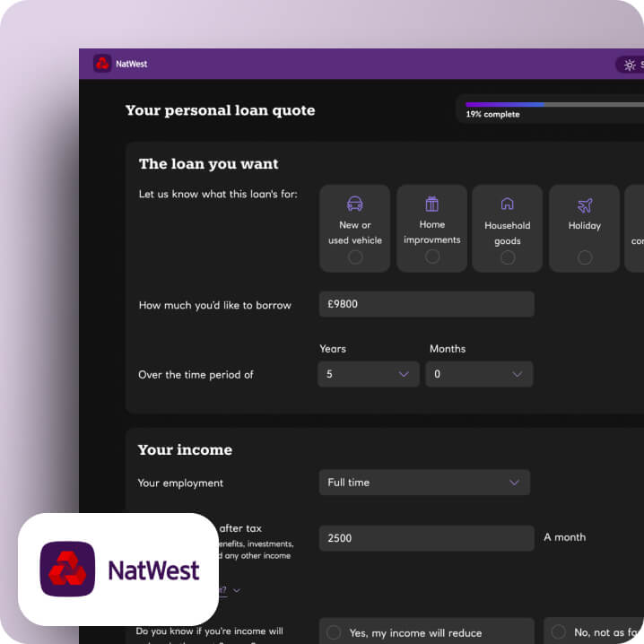Click the NatWest header brand text
The height and width of the screenshot is (644, 644).
132,64
